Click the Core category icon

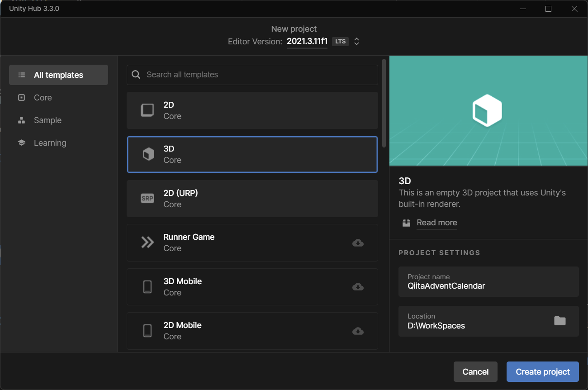point(21,98)
